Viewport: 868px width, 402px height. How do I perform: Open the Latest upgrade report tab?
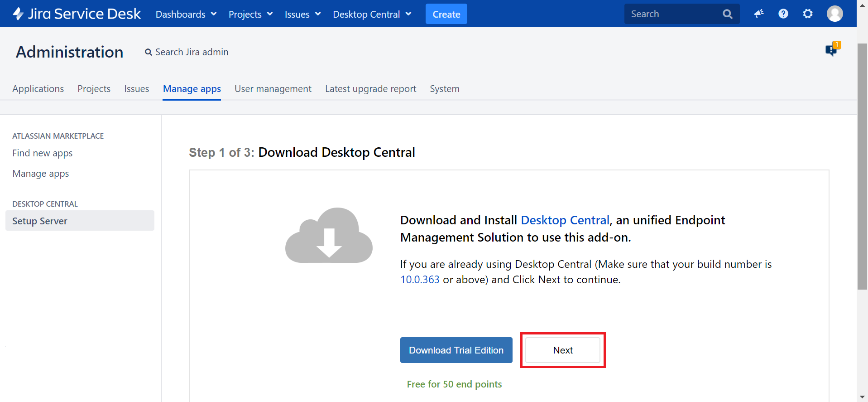tap(370, 89)
